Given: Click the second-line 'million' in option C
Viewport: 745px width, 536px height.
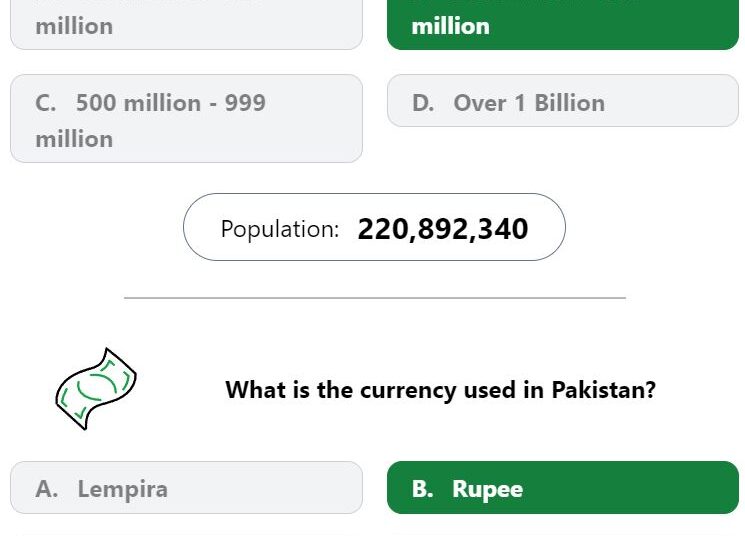Looking at the screenshot, I should tap(74, 139).
